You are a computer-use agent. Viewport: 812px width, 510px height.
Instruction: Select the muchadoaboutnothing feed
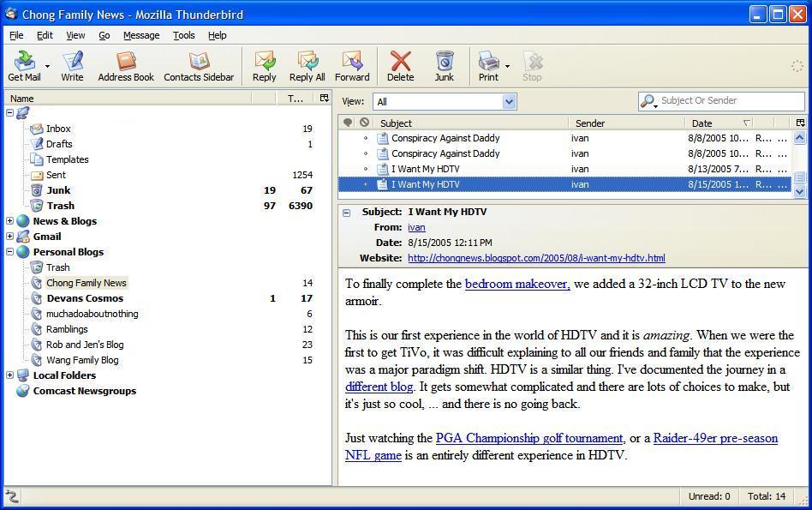[93, 314]
